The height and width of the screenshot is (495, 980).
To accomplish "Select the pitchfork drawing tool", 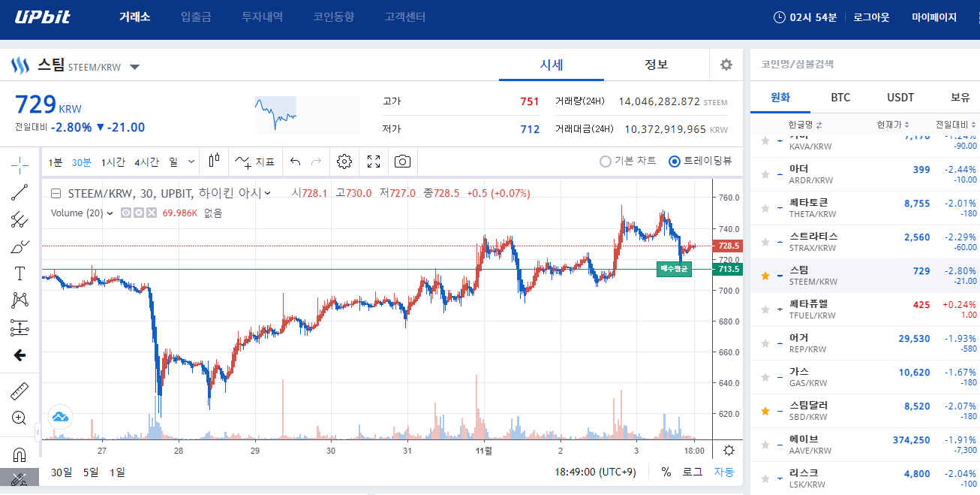I will [20, 219].
